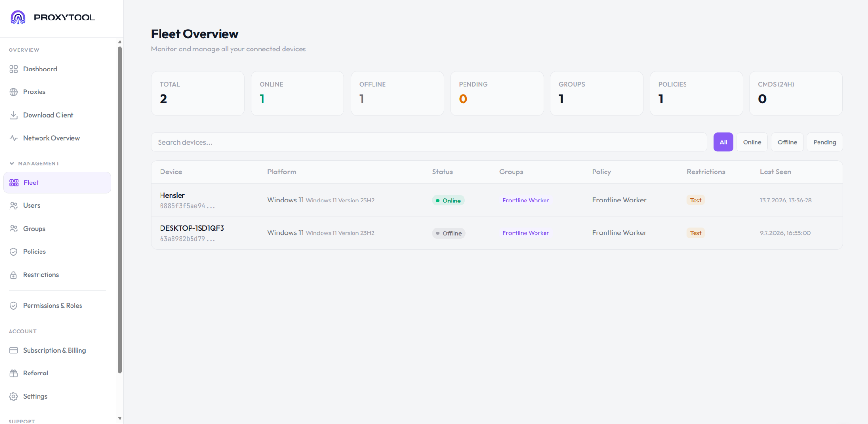
Task: Click the Policies count stat card
Action: click(696, 93)
